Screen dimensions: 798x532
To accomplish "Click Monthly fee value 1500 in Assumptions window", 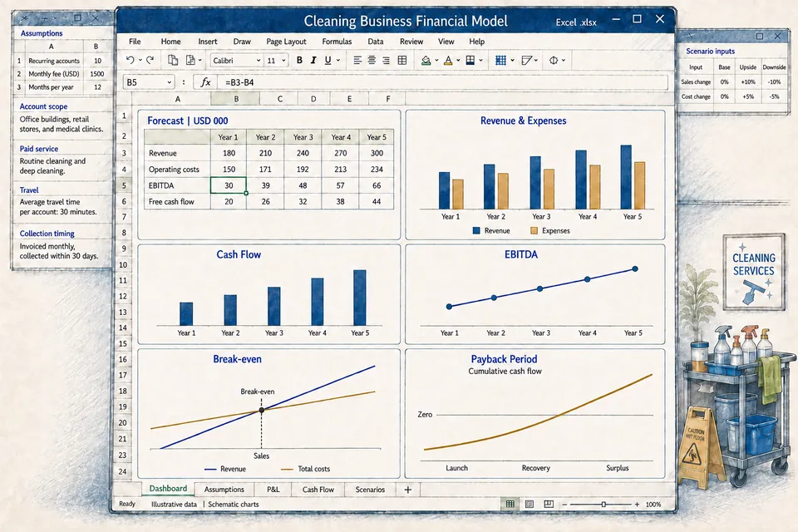I will 97,74.
